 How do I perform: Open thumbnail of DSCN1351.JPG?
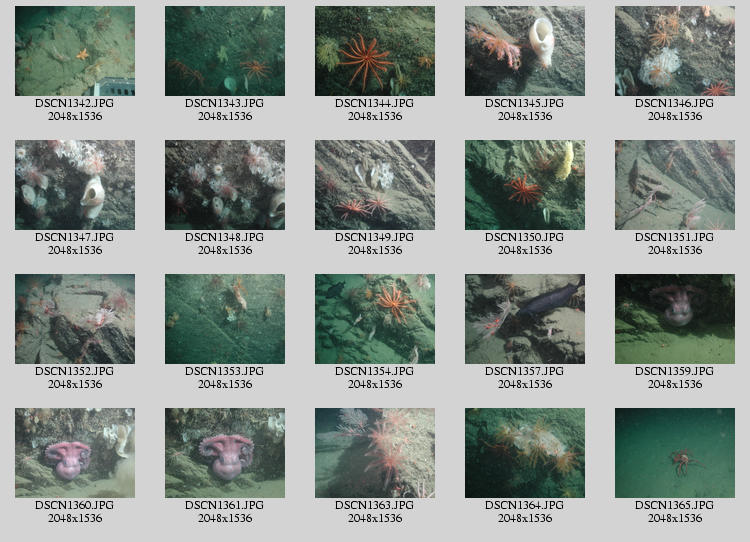[675, 185]
